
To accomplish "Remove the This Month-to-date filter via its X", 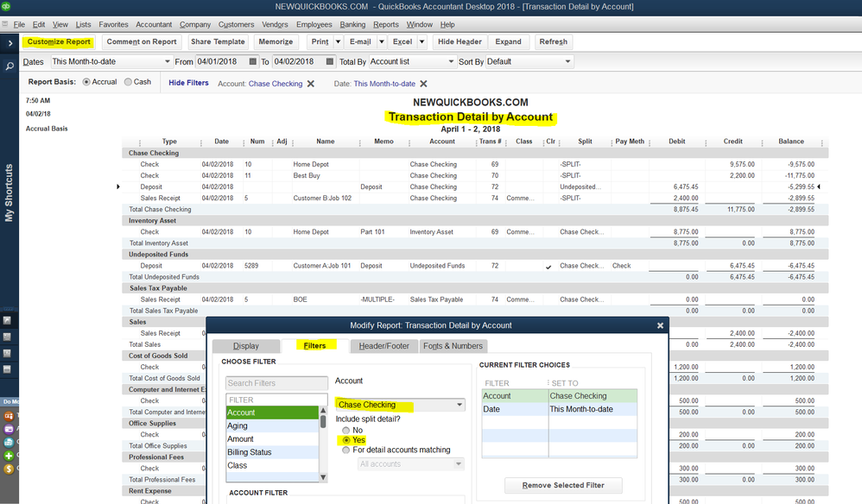I will point(422,84).
